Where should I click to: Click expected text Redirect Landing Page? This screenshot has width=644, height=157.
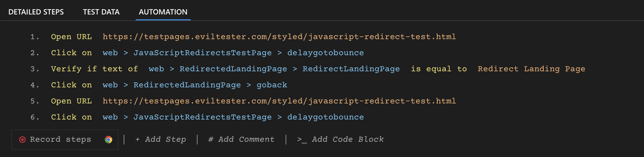[531, 69]
